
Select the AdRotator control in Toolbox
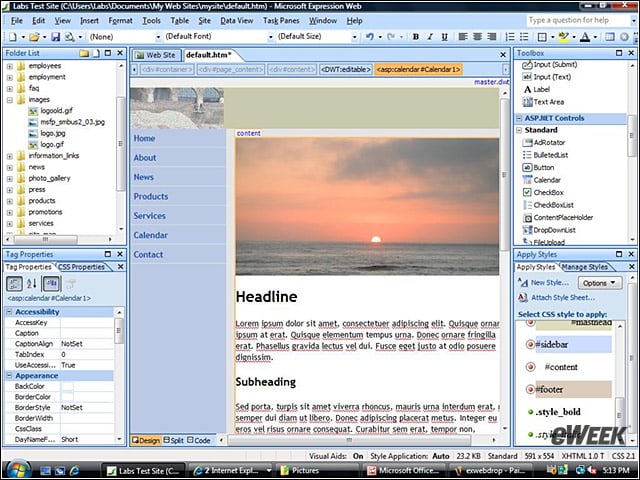pos(549,142)
